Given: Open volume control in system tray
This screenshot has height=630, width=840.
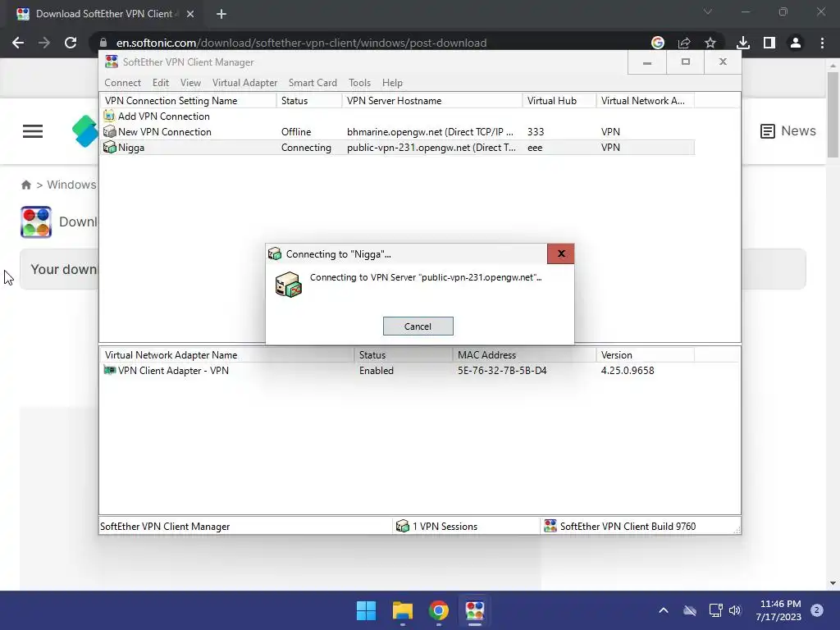Looking at the screenshot, I should pyautogui.click(x=735, y=610).
